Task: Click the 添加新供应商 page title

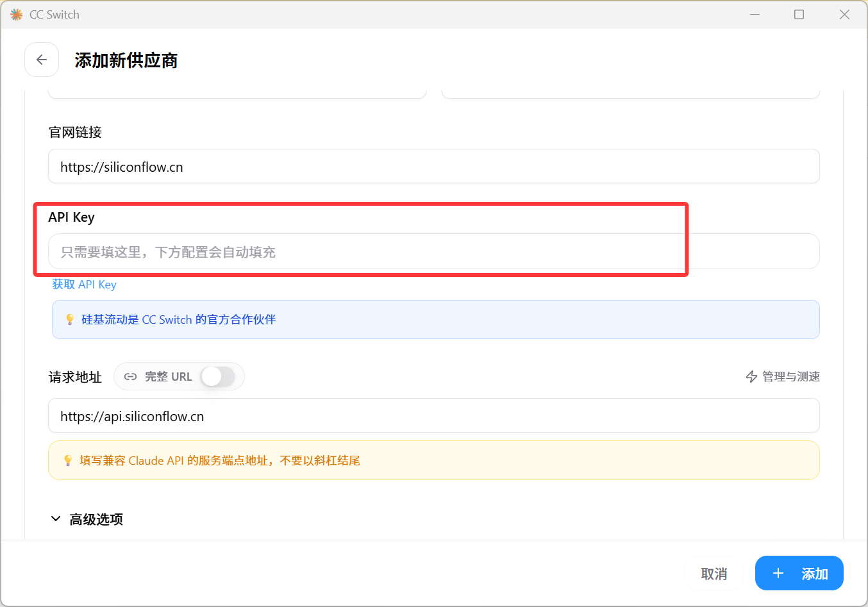Action: [126, 60]
